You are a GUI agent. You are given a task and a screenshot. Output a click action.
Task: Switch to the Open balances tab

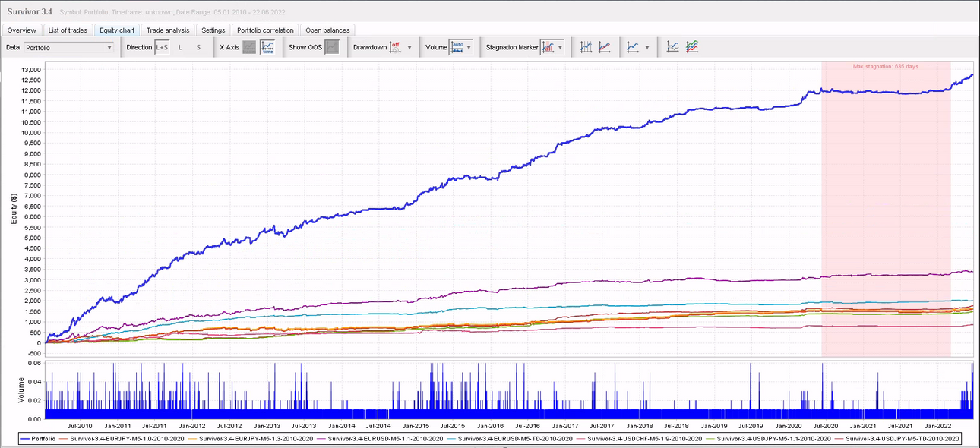(327, 30)
